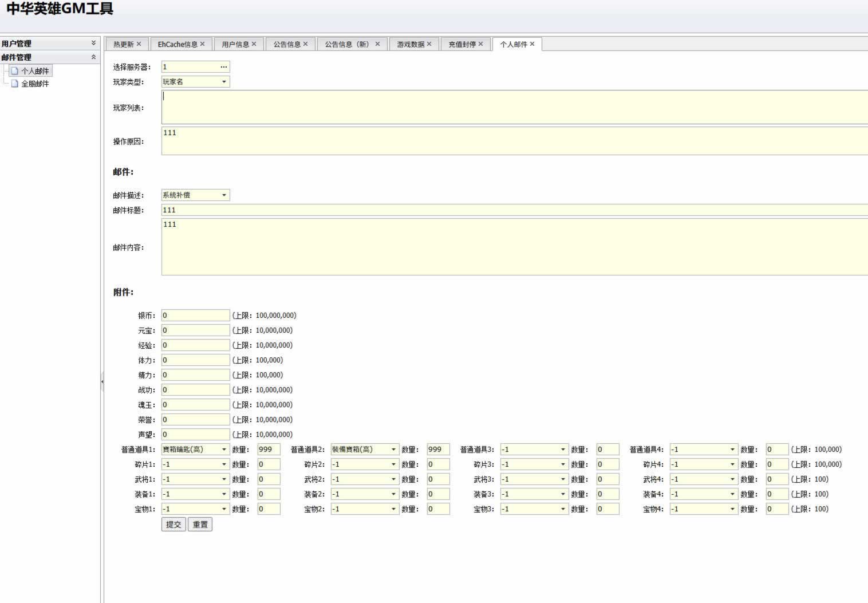The image size is (868, 603).
Task: Open server picker ellipsis button
Action: [x=223, y=67]
